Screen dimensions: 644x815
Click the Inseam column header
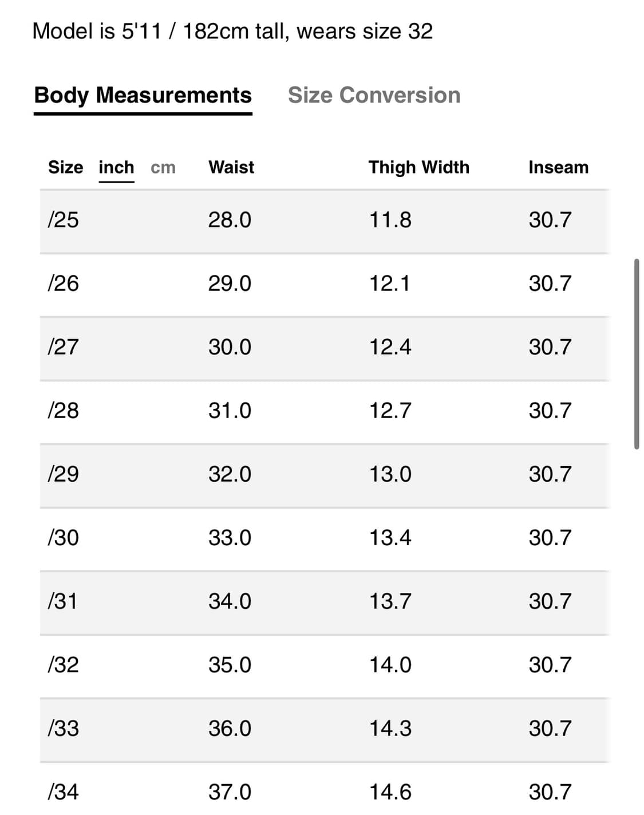558,167
